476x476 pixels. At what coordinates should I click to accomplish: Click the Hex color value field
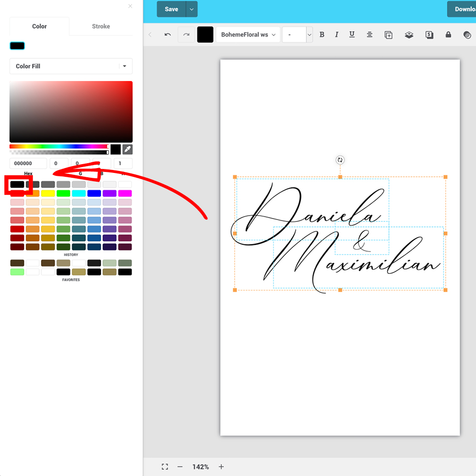(28, 164)
